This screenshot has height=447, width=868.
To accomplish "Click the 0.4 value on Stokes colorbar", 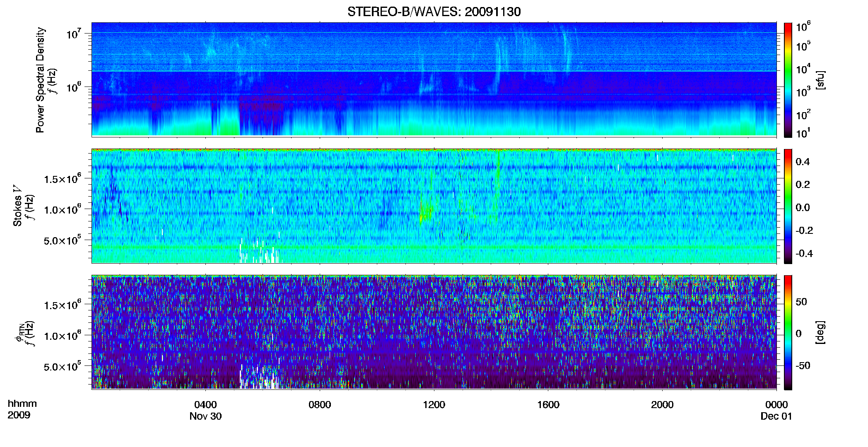I will tap(803, 161).
